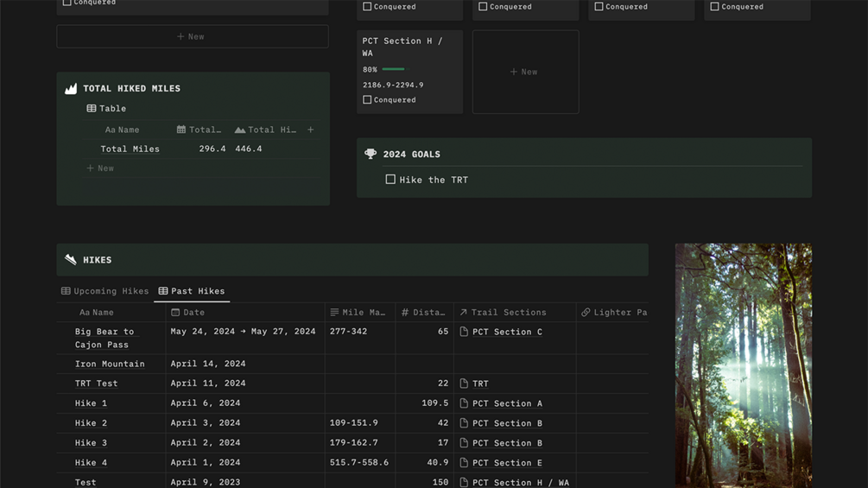Click the 296.4 total value
Image resolution: width=868 pixels, height=488 pixels.
[212, 149]
